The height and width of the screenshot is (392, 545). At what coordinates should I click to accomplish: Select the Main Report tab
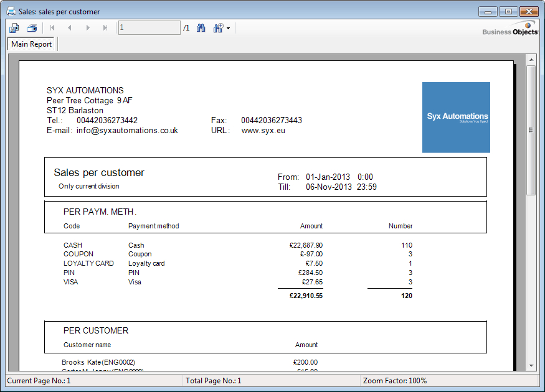click(31, 44)
